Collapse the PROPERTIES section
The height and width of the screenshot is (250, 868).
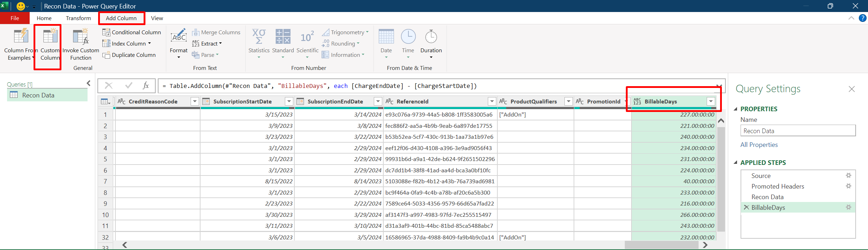click(736, 109)
